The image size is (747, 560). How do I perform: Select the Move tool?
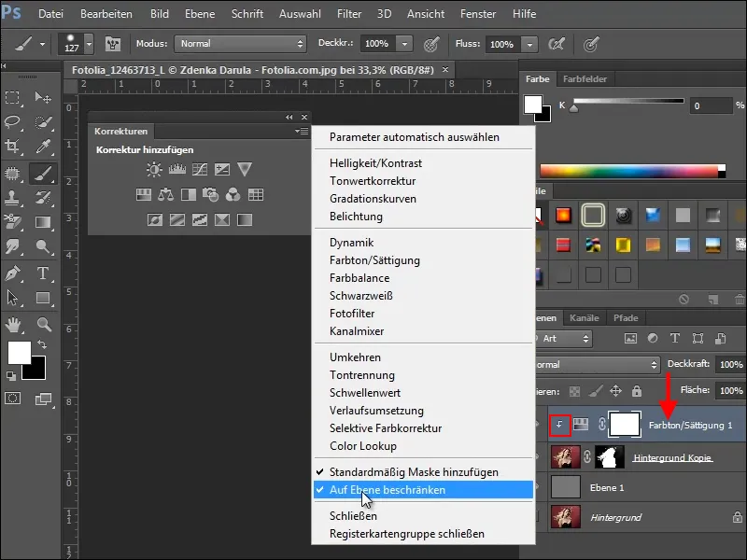pos(43,97)
